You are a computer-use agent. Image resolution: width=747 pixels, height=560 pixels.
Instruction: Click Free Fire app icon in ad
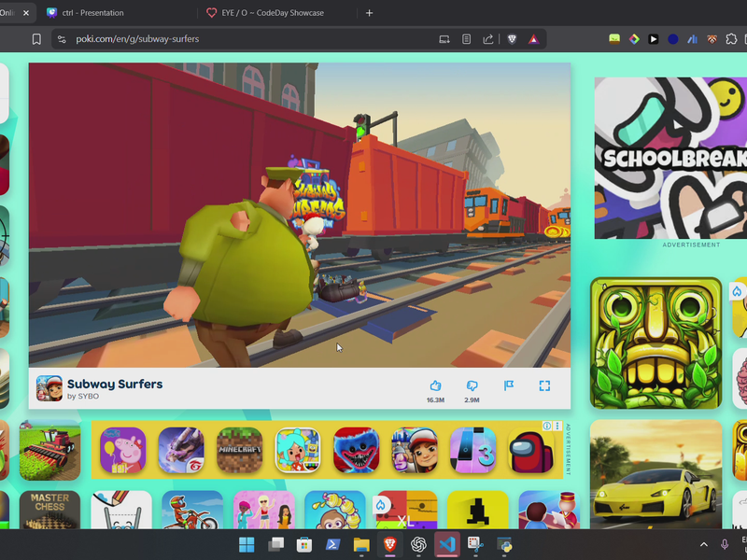point(181,450)
